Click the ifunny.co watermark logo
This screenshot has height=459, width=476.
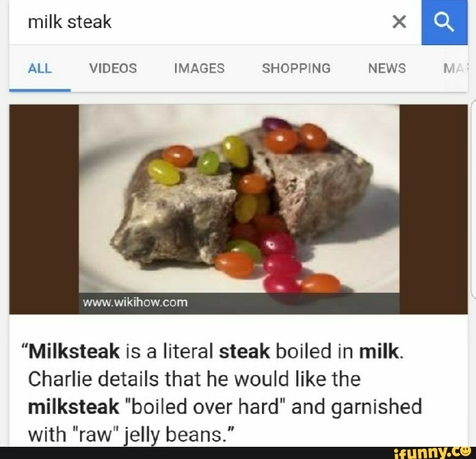pyautogui.click(x=432, y=453)
